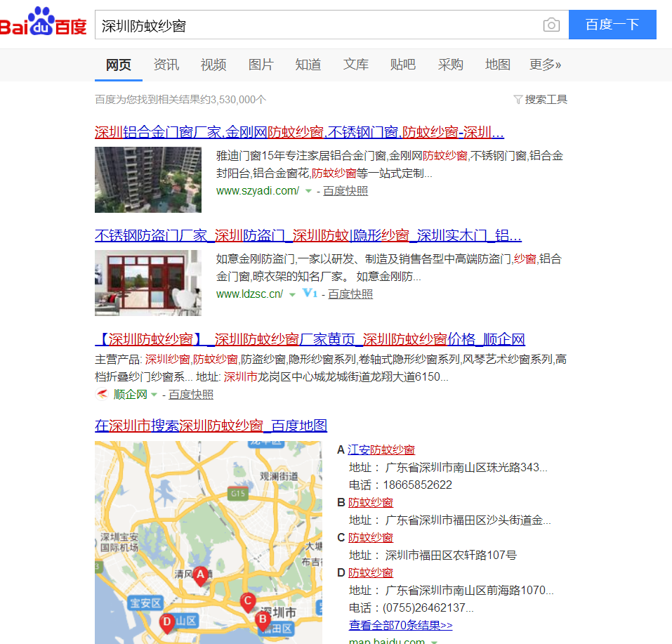Viewport: 672px width, 644px height.
Task: Expand dropdown arrow next to www.szyadi.com
Action: 308,191
